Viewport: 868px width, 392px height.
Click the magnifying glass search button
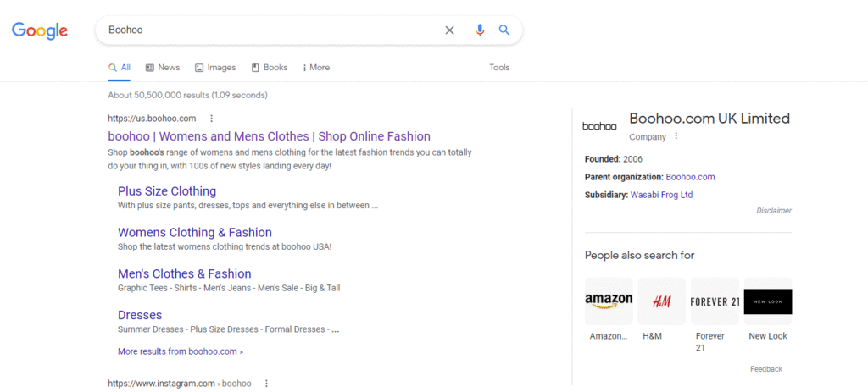tap(504, 30)
